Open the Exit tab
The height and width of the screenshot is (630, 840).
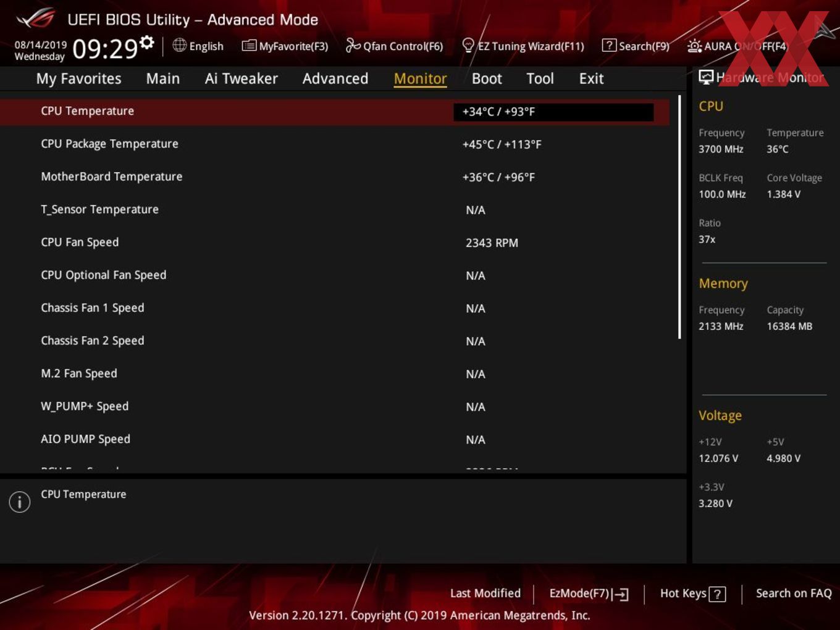(x=591, y=78)
